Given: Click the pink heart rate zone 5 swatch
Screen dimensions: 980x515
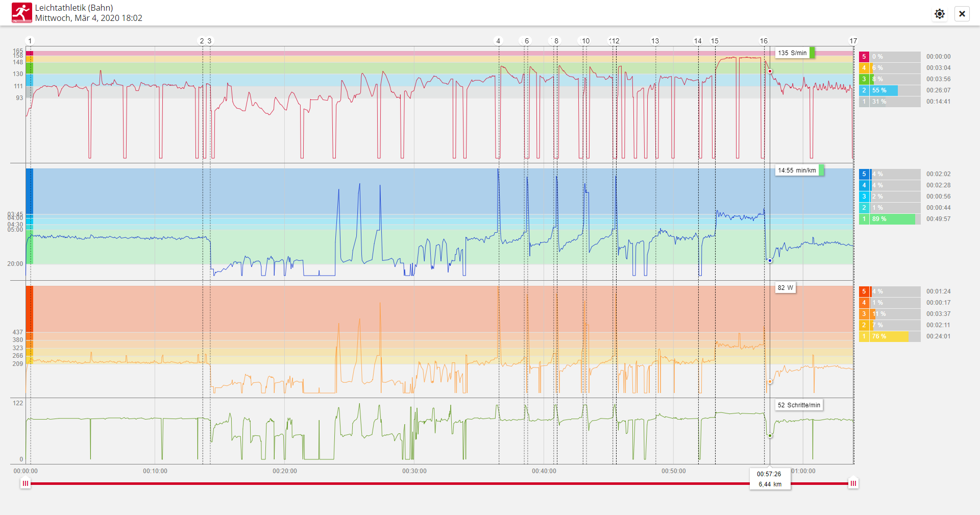Looking at the screenshot, I should pos(864,57).
